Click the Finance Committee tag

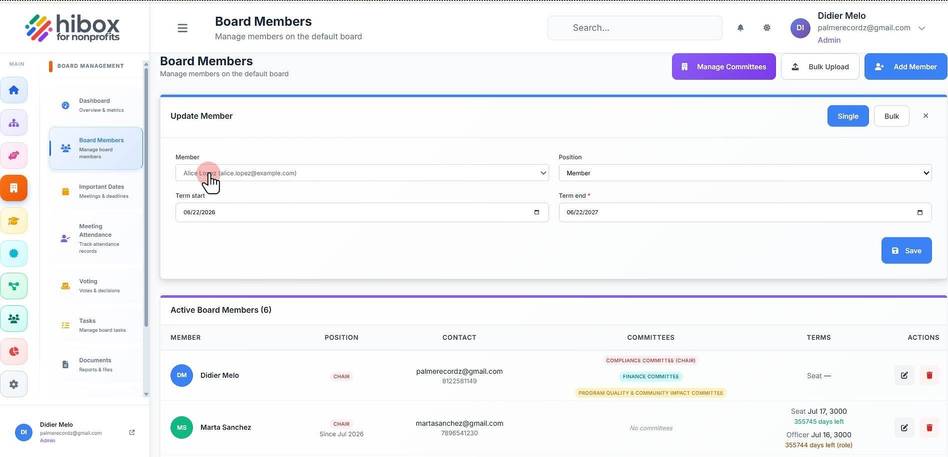pos(651,377)
